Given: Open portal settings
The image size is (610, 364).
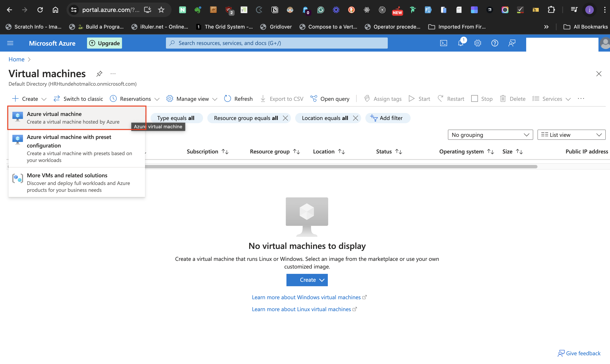Looking at the screenshot, I should tap(478, 43).
